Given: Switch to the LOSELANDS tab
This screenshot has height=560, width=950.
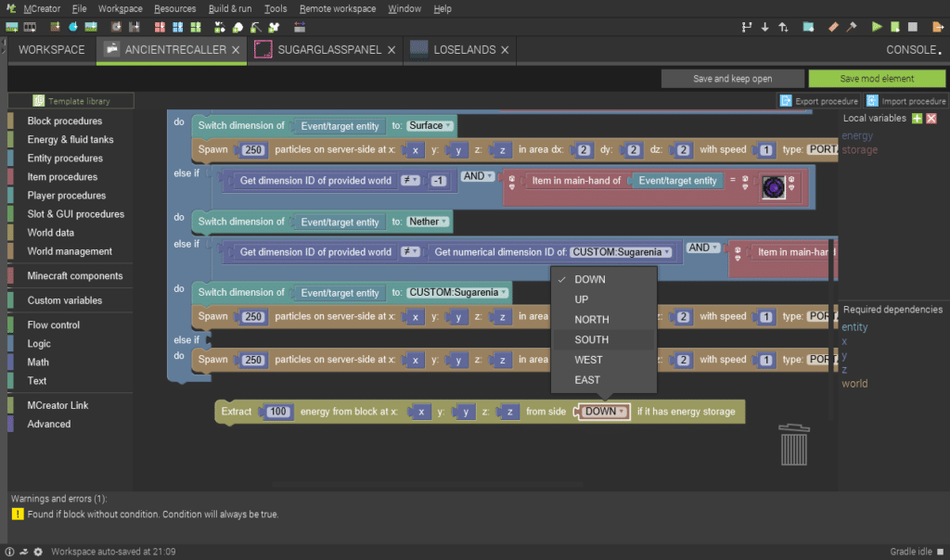Looking at the screenshot, I should (x=459, y=50).
